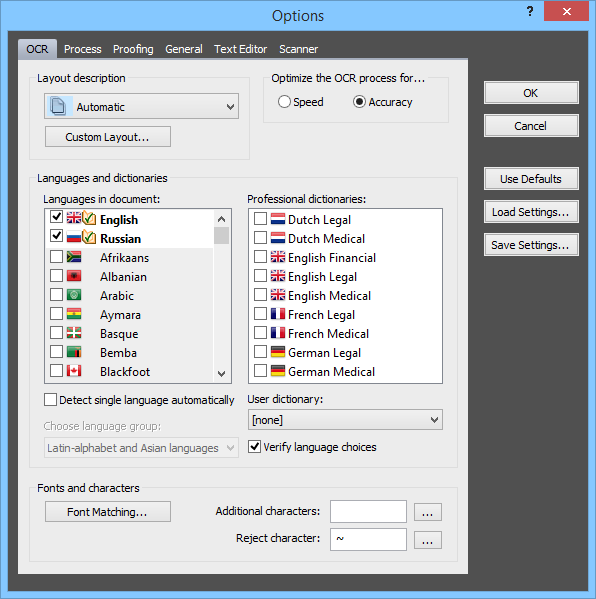Click the German flag beside German Legal

pos(278,351)
